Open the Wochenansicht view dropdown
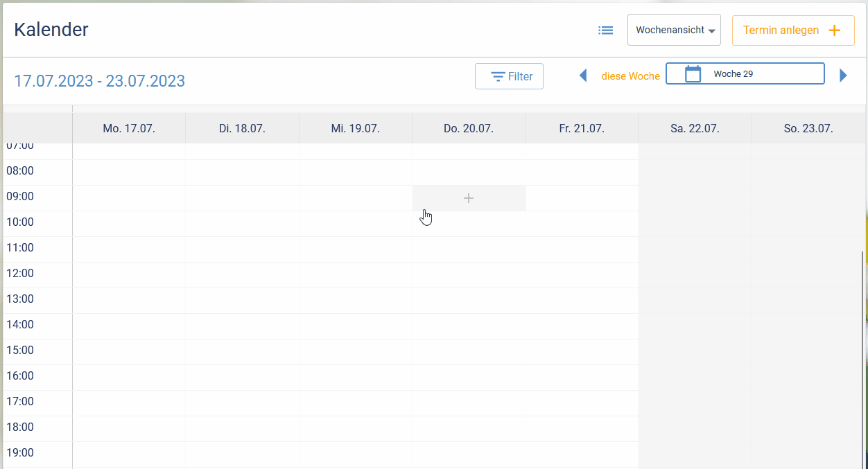 point(673,30)
